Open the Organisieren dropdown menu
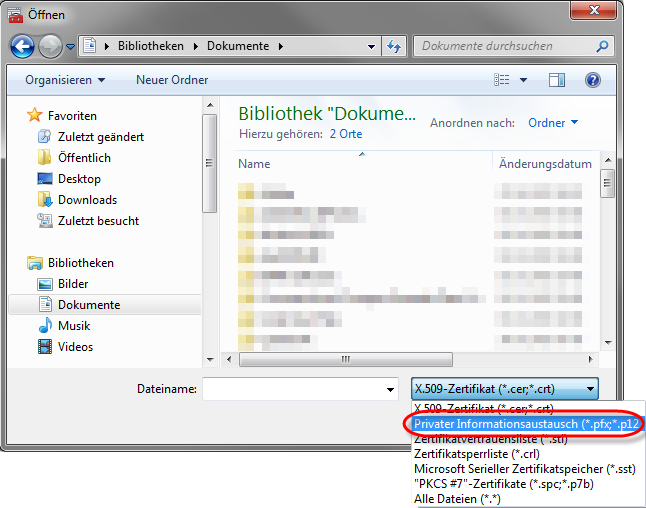The image size is (646, 508). click(65, 80)
